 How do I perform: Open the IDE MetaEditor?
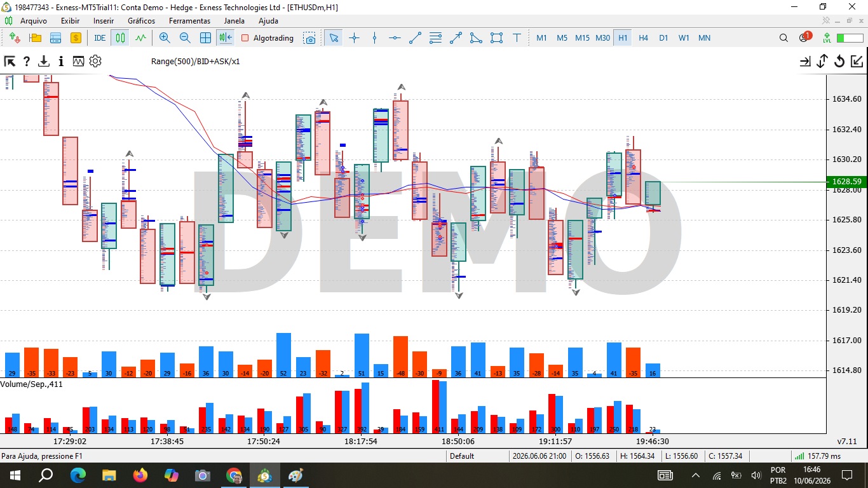point(100,38)
